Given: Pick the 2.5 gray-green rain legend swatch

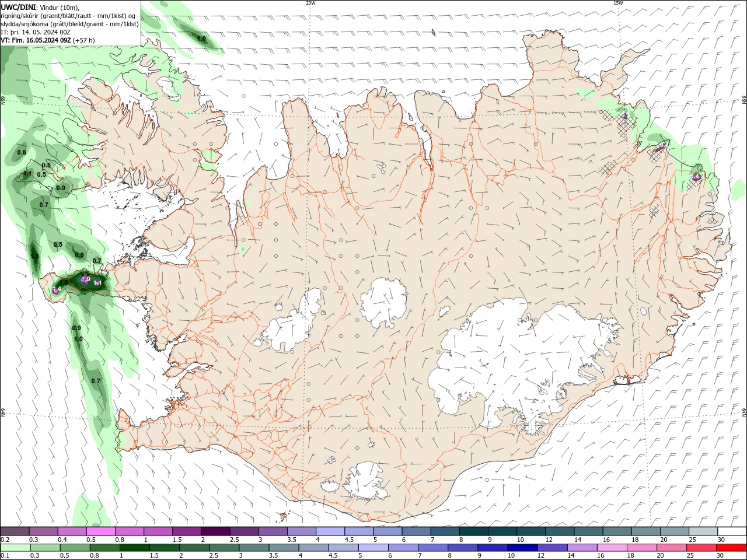Looking at the screenshot, I should pyautogui.click(x=225, y=548).
